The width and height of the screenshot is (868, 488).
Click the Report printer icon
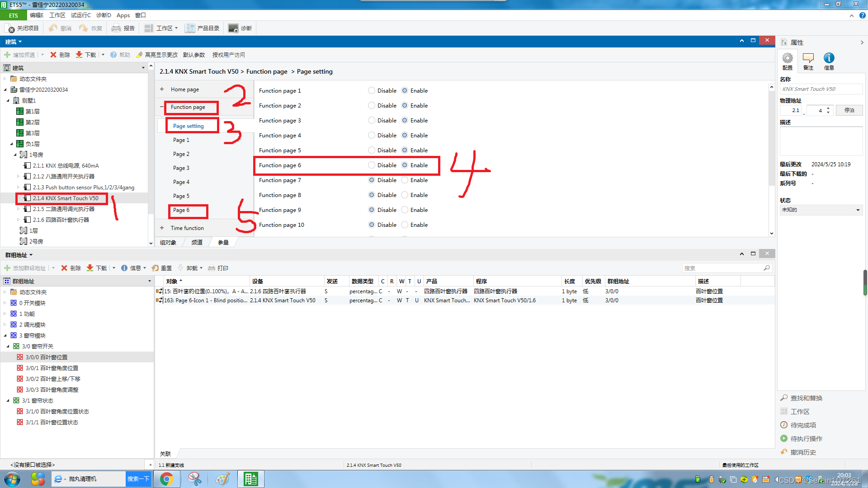tap(116, 28)
